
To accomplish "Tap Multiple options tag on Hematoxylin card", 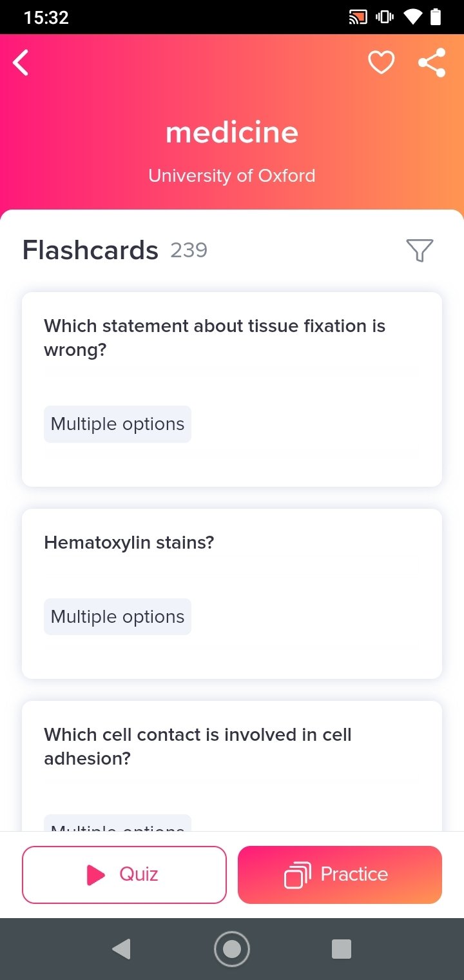I will [117, 617].
